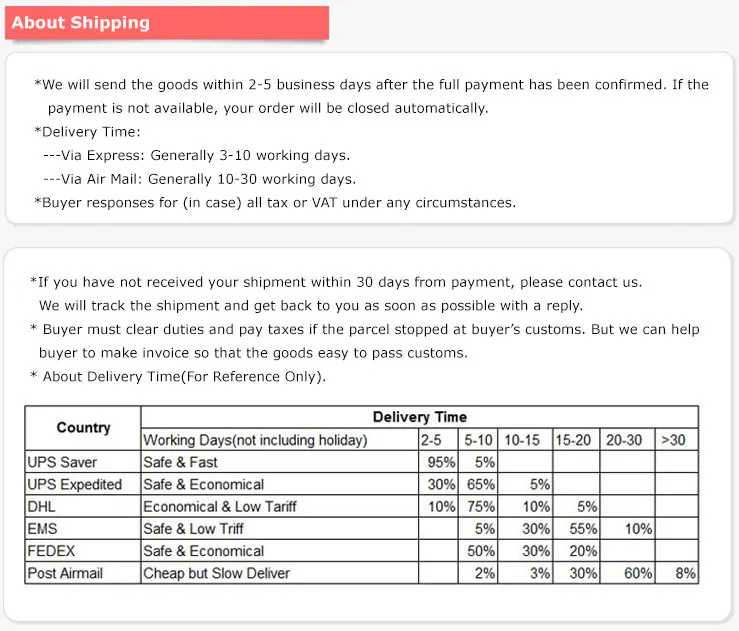The height and width of the screenshot is (631, 739).
Task: Click the 60% cell for Post Airmail
Action: (x=628, y=573)
